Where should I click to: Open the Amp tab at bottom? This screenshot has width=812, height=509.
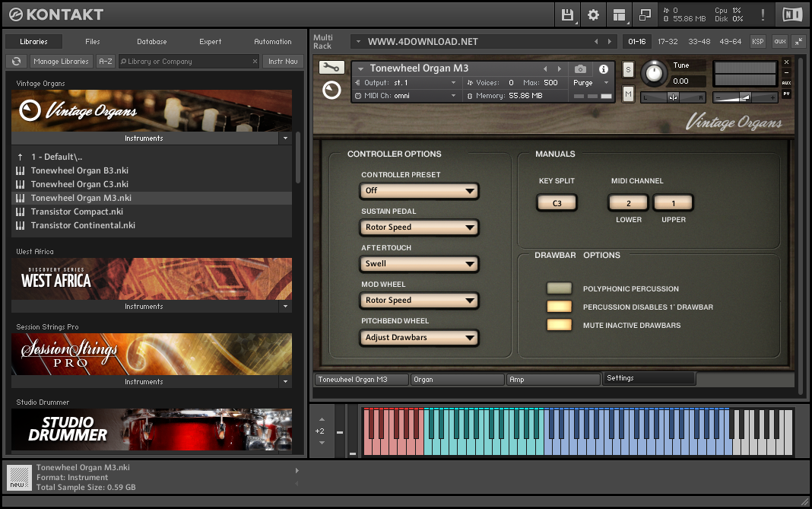tap(553, 379)
